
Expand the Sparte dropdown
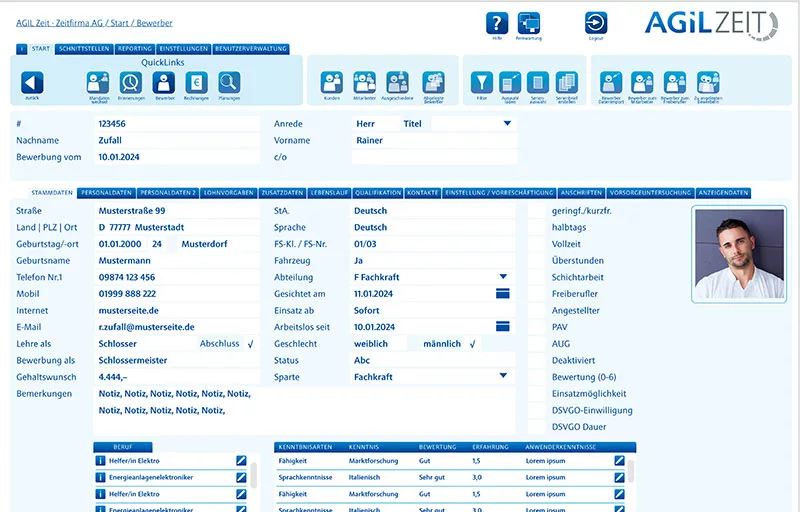tap(503, 376)
